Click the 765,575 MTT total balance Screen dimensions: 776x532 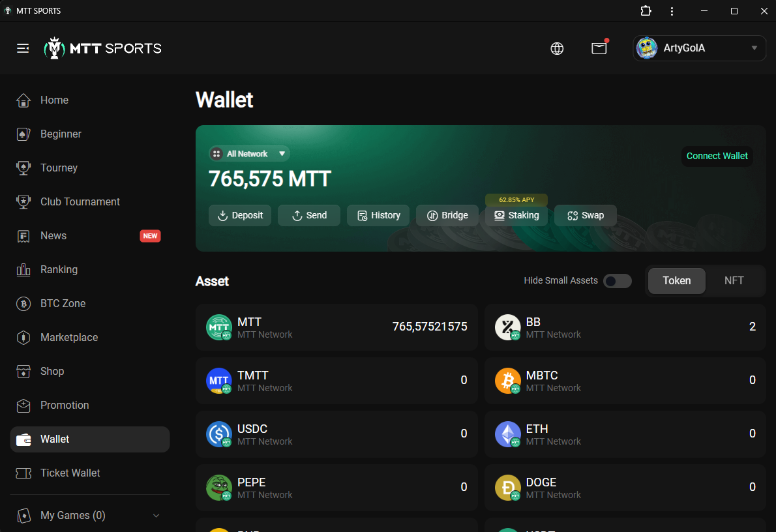[270, 179]
